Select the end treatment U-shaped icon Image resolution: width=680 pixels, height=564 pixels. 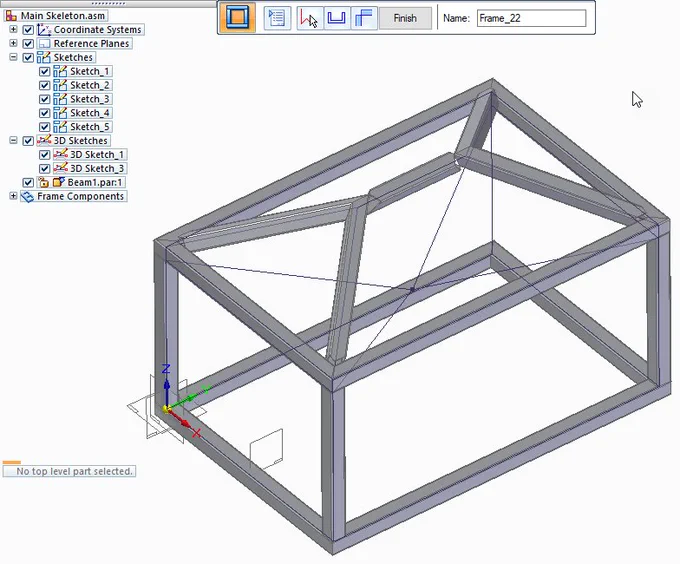336,18
